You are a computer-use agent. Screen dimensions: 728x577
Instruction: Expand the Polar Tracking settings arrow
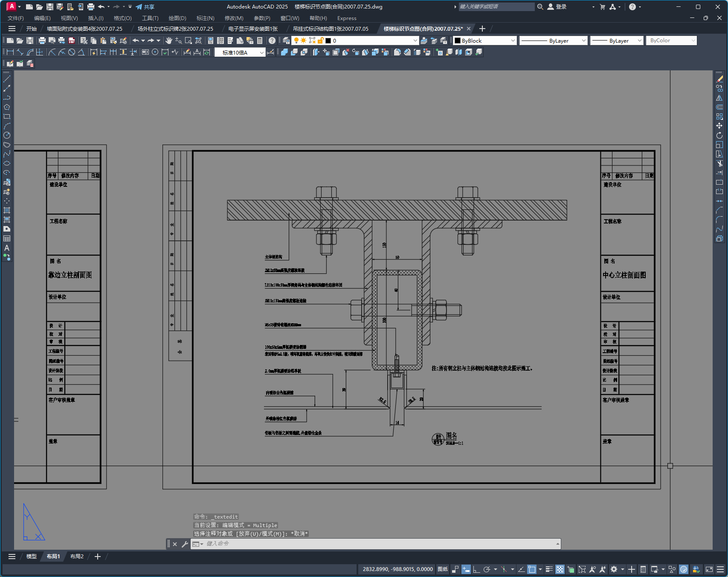pos(495,569)
